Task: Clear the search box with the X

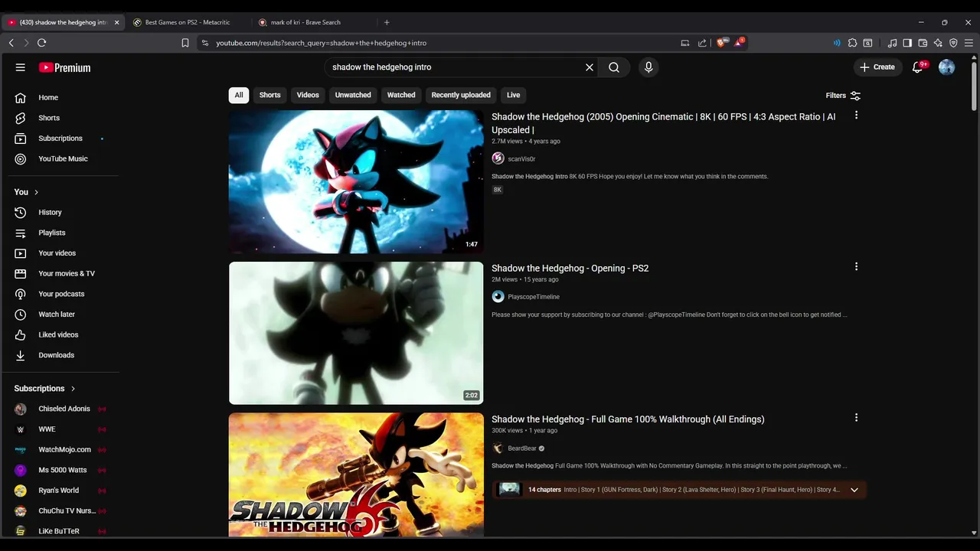Action: coord(590,67)
